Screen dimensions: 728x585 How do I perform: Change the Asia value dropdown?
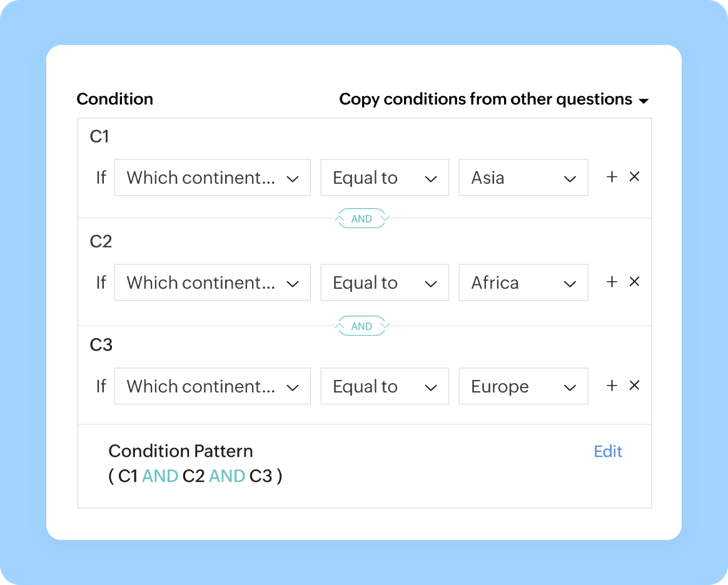pos(523,178)
